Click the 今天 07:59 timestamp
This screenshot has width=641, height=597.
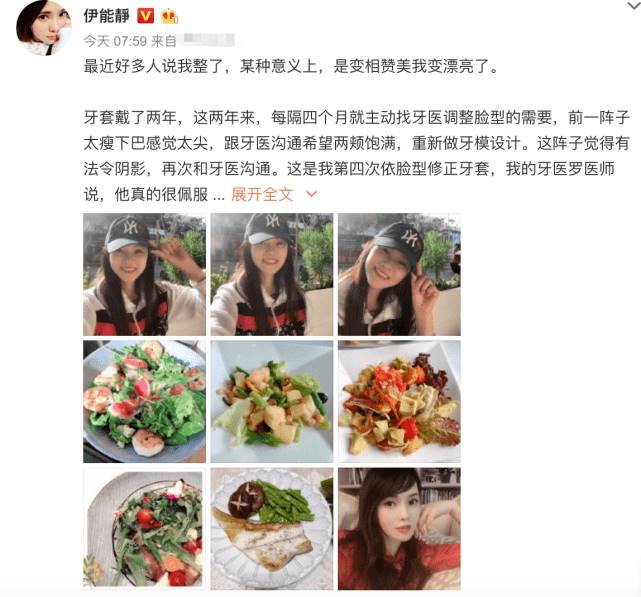115,41
